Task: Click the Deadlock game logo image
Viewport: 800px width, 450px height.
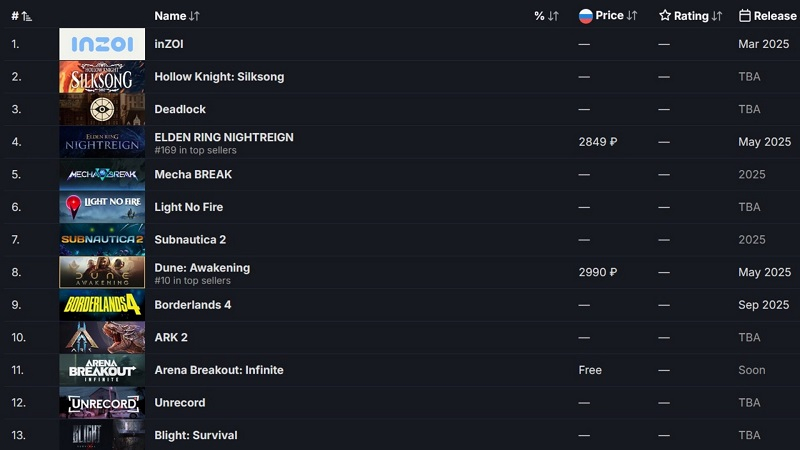Action: (101, 109)
